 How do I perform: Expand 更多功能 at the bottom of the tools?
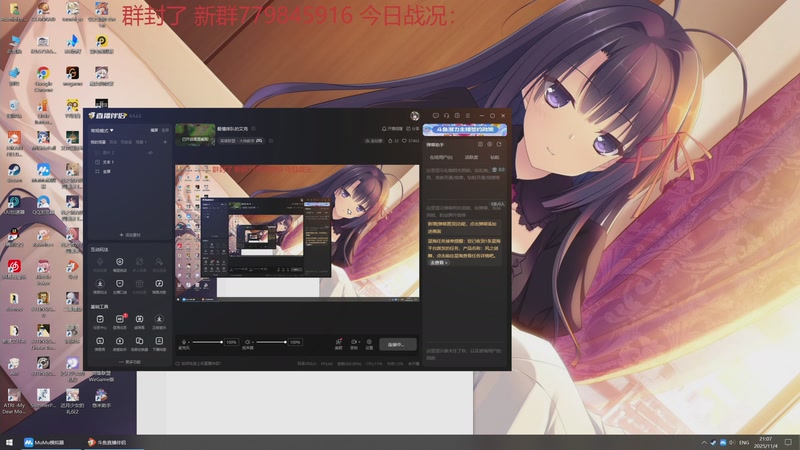click(x=130, y=362)
